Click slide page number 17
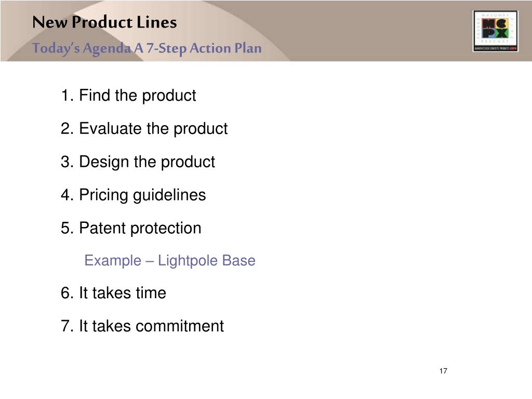532x399 pixels. (x=443, y=371)
